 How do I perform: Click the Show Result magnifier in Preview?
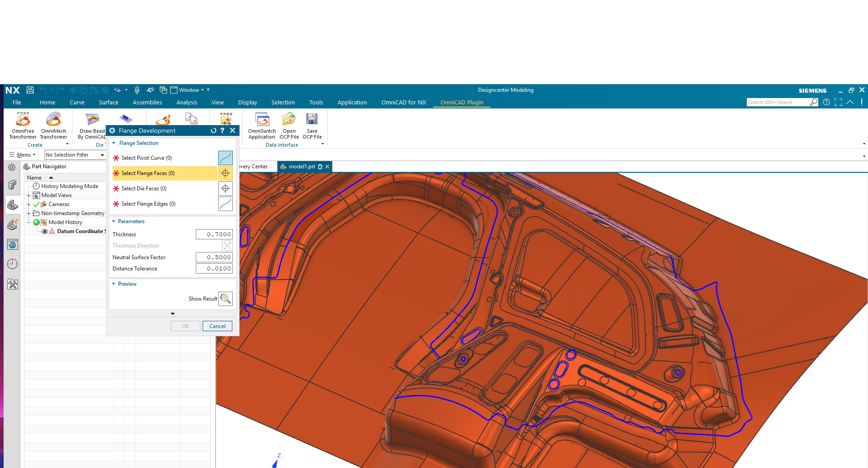[226, 298]
